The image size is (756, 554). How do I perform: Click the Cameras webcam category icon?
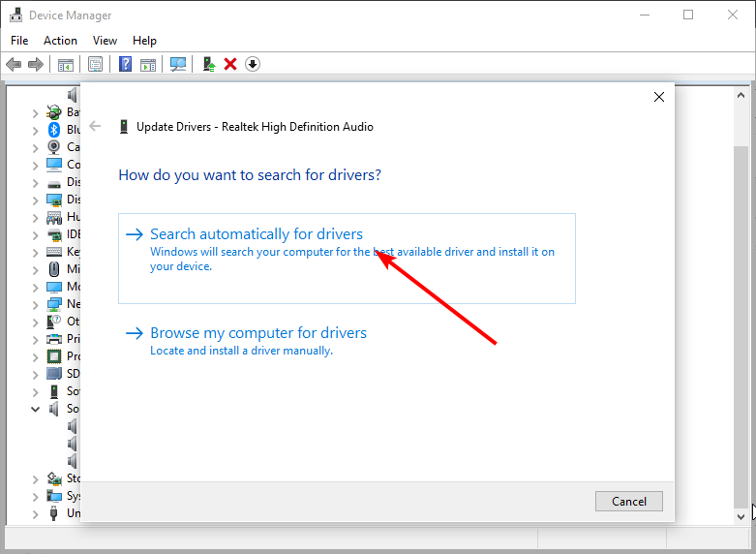(54, 147)
